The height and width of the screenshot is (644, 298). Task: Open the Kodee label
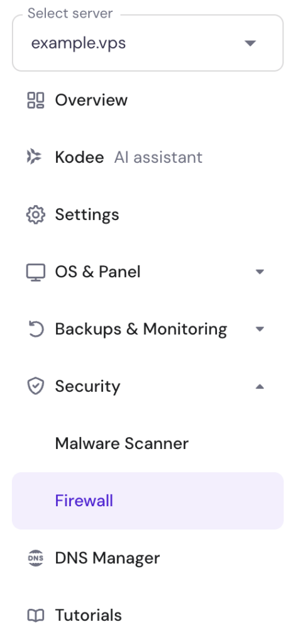point(79,157)
